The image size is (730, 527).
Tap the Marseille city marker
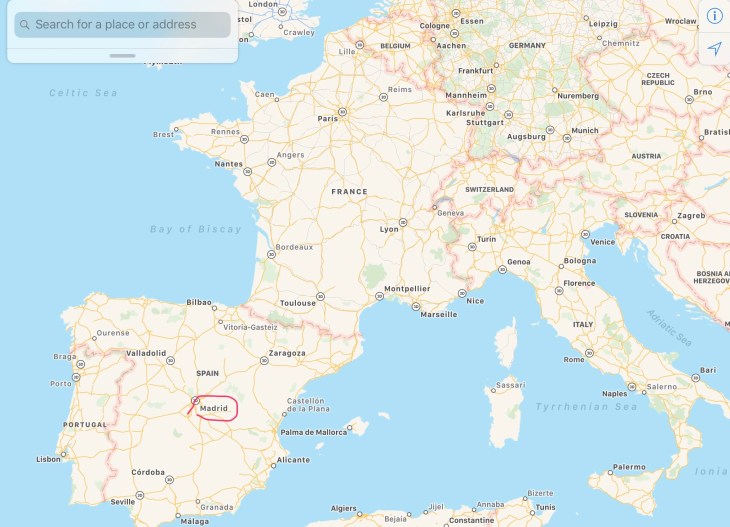tap(416, 306)
